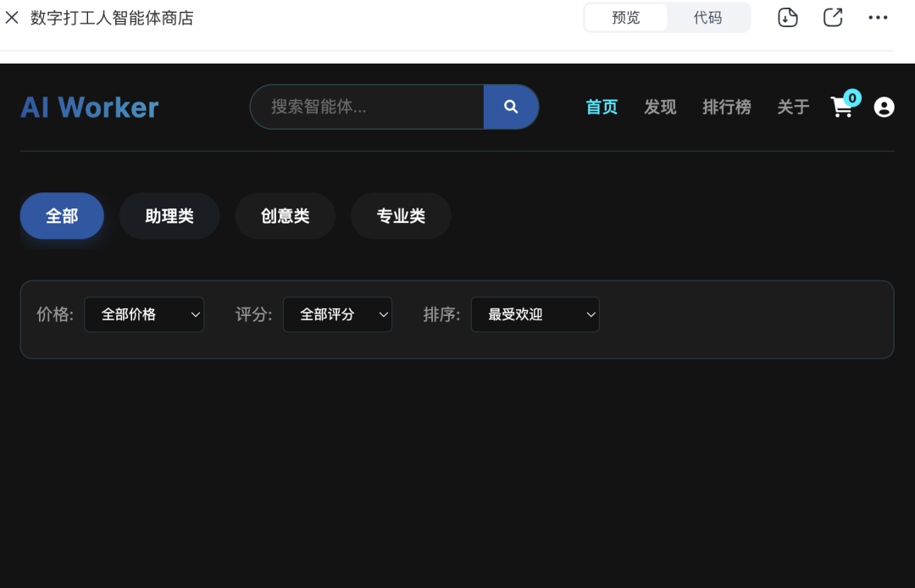Click the 价格: label
This screenshot has width=915, height=588.
click(55, 314)
